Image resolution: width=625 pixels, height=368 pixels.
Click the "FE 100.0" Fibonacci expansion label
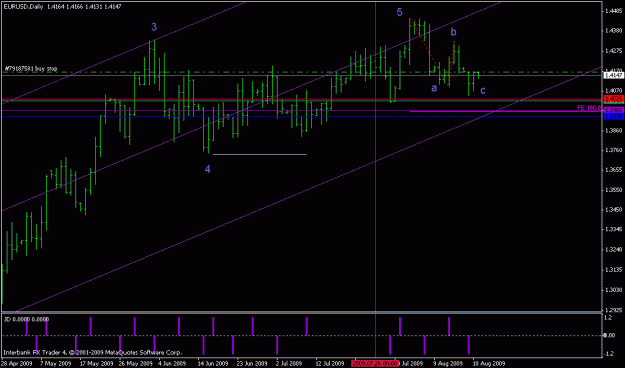(588, 108)
